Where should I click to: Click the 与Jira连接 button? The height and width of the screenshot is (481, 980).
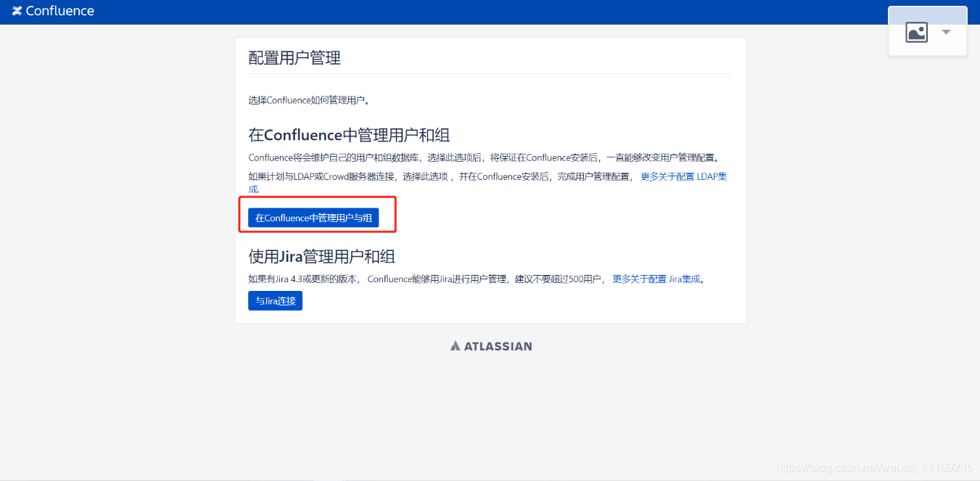pos(275,300)
